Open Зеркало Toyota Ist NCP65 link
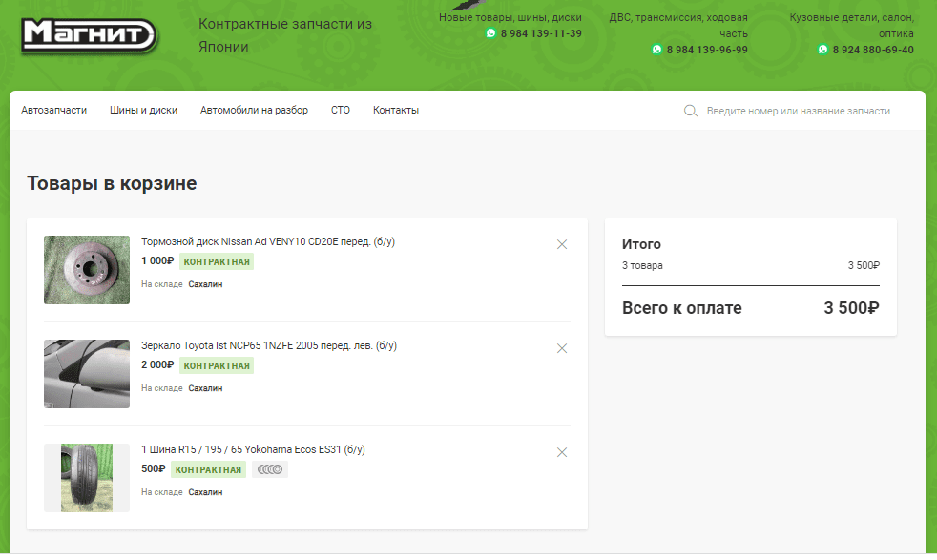 coord(269,345)
